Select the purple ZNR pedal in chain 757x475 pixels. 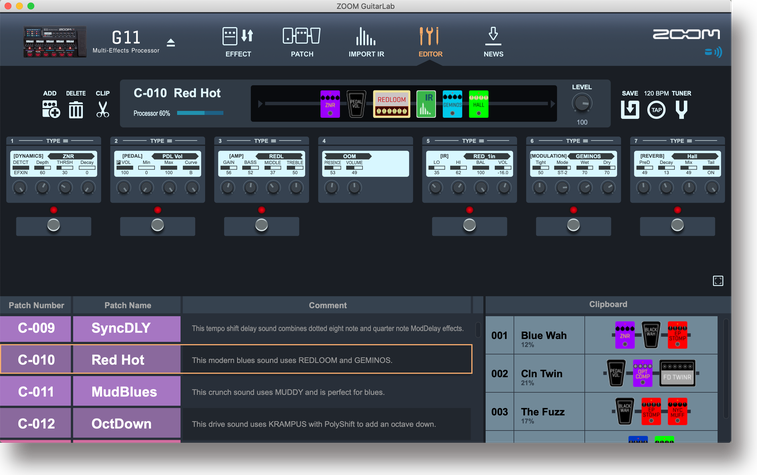tap(331, 104)
